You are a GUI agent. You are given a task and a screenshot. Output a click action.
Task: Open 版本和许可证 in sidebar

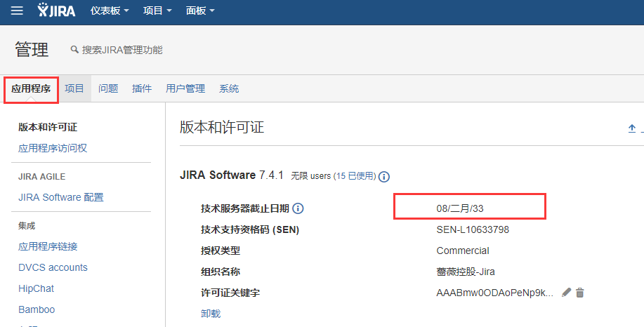tap(48, 127)
